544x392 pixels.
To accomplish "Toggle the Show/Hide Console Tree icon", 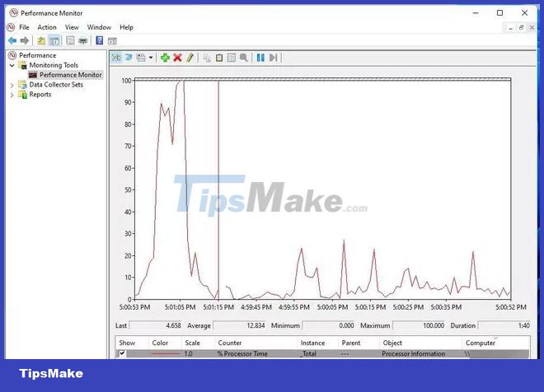I will coord(54,41).
